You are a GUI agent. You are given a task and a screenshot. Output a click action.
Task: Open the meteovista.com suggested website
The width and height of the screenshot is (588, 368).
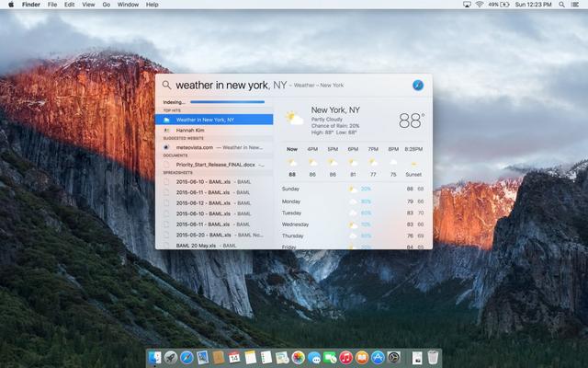pos(214,147)
